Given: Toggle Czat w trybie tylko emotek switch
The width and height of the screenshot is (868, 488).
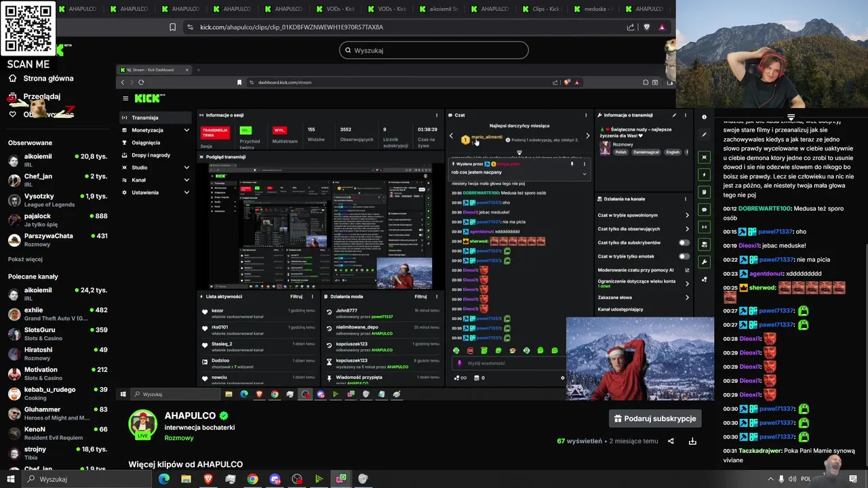Looking at the screenshot, I should click(x=684, y=256).
